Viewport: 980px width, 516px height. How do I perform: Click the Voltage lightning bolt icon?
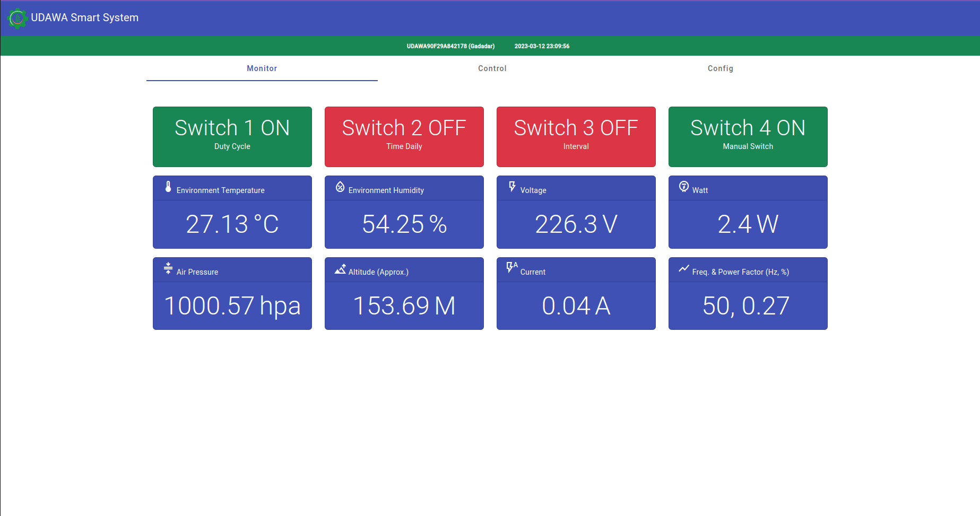[x=512, y=187]
